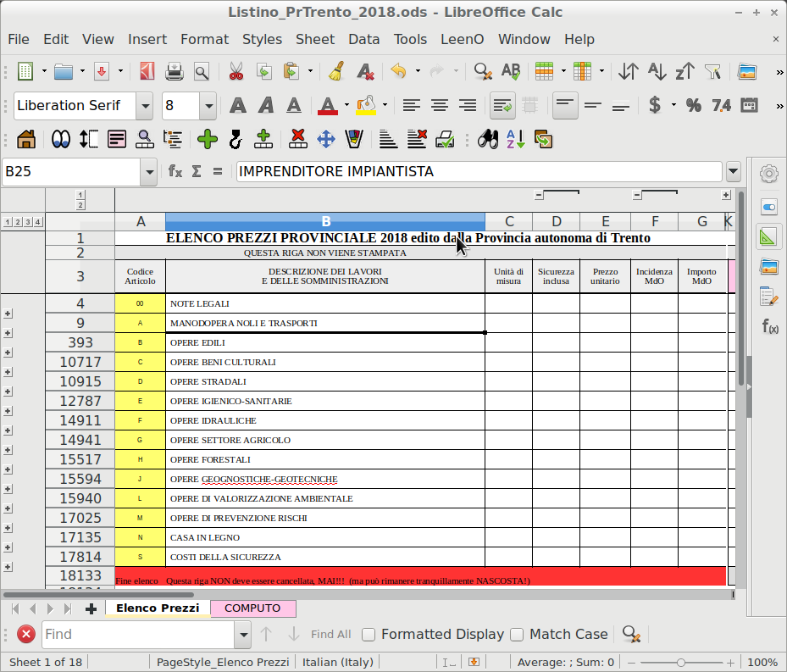Expand the NOTE LEGALI row group
This screenshot has width=787, height=672.
click(8, 314)
